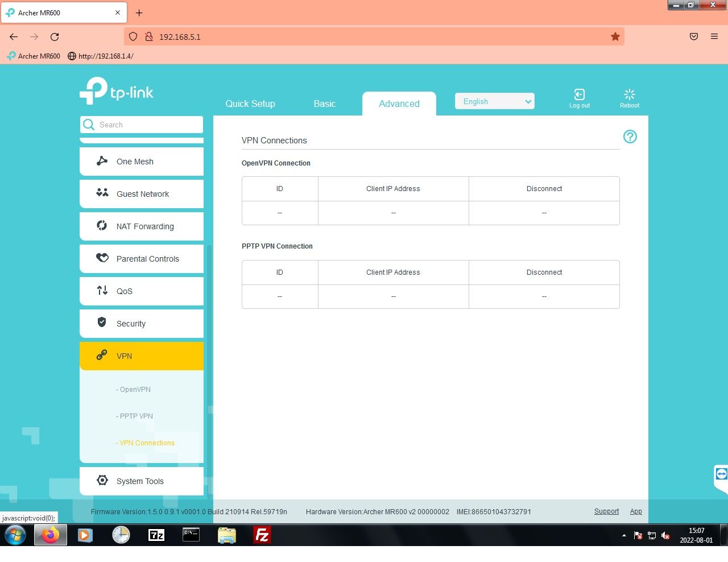This screenshot has width=728, height=562.
Task: Select the Guest Network sidebar icon
Action: pyautogui.click(x=102, y=192)
